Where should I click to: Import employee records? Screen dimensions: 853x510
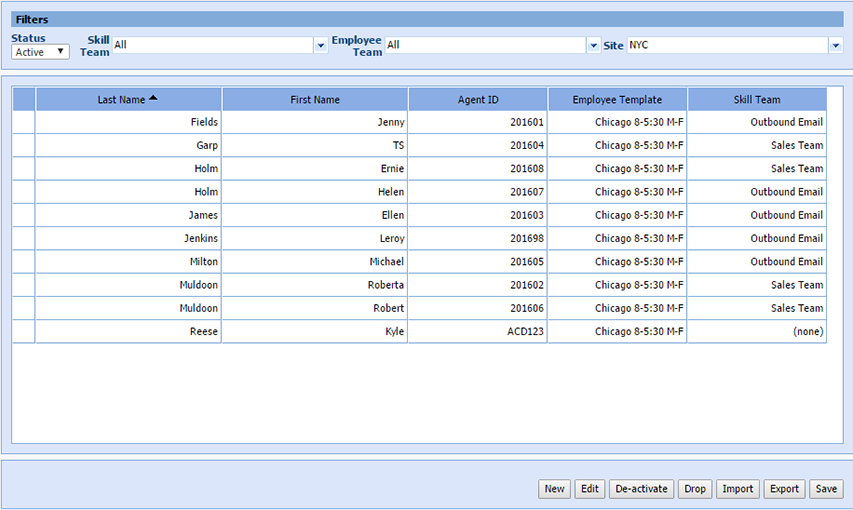click(x=738, y=489)
